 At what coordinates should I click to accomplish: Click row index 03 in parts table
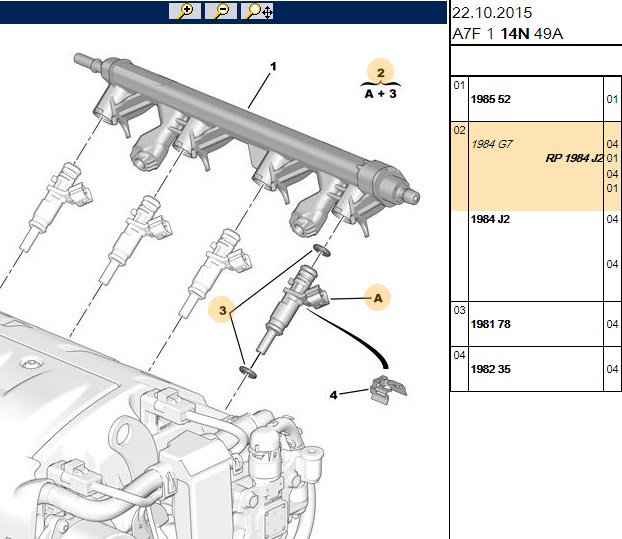(x=459, y=310)
